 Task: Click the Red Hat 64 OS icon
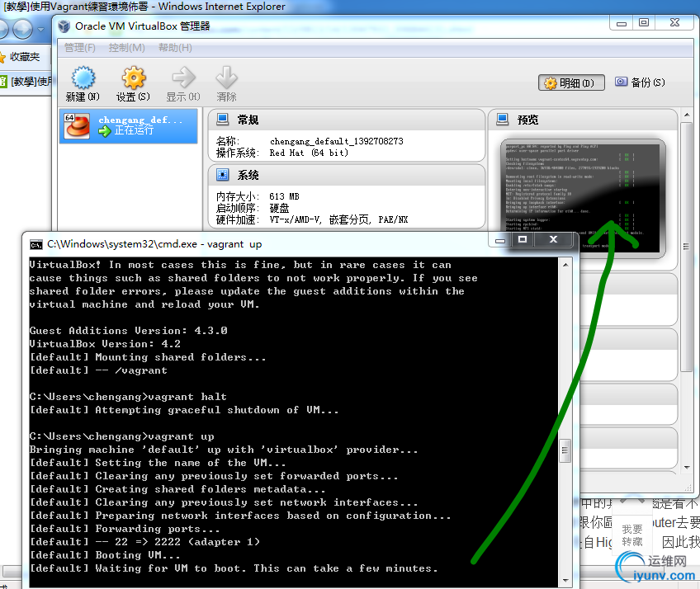(76, 126)
